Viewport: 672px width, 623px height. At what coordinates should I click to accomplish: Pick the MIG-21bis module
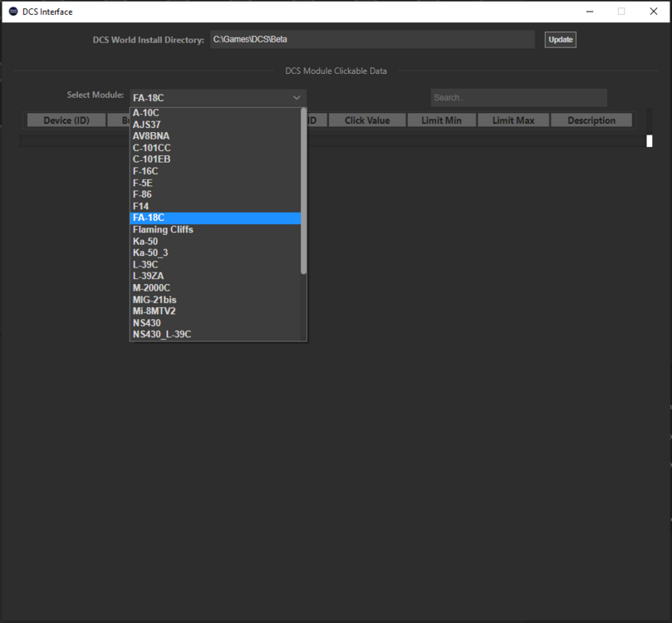(215, 300)
